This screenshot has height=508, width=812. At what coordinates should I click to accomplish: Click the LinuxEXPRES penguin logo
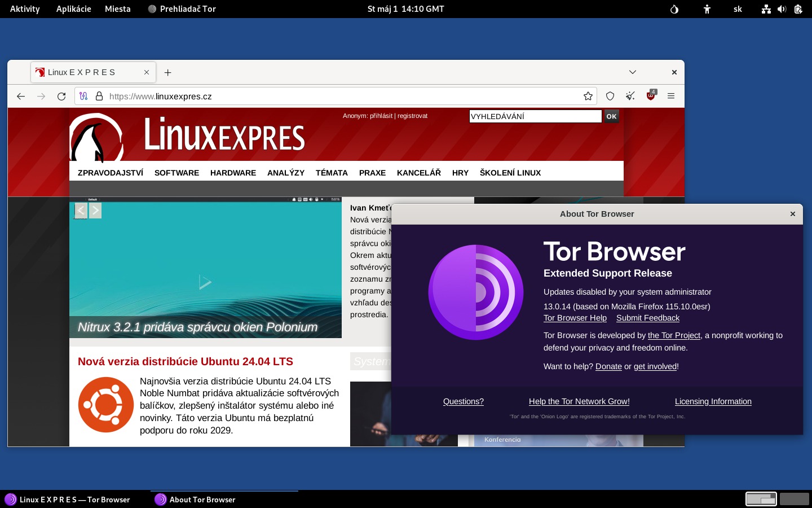click(96, 137)
